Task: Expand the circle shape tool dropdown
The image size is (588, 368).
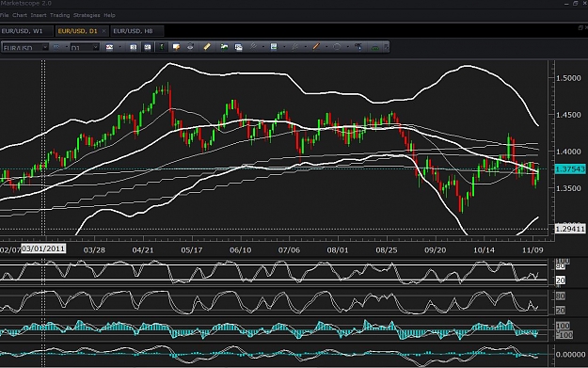Action: (x=347, y=47)
